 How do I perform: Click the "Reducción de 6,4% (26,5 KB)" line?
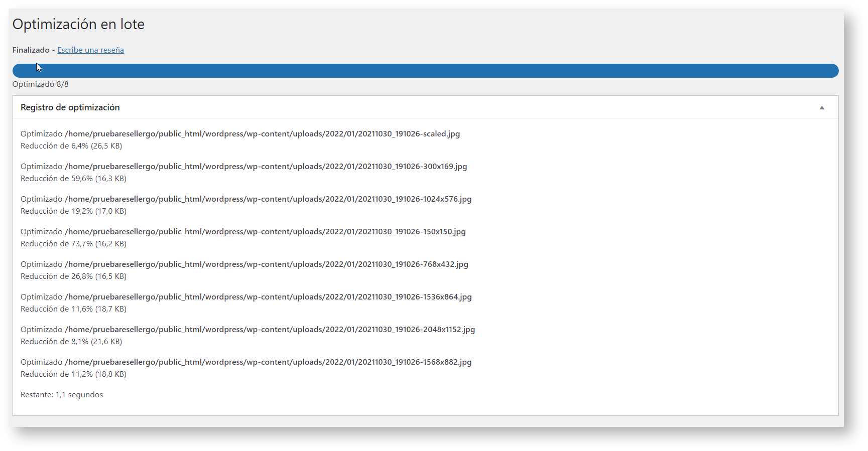[x=71, y=146]
